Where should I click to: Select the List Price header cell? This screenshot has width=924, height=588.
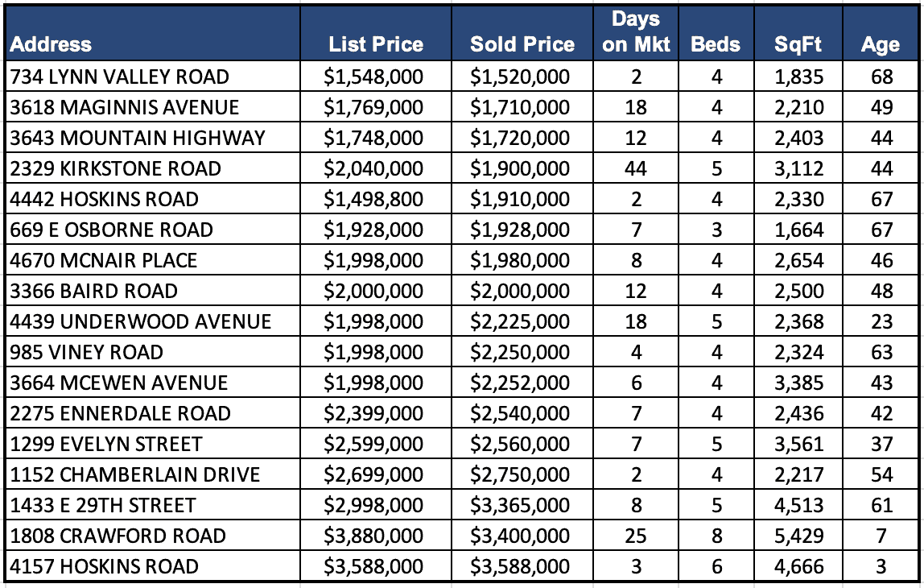(x=375, y=45)
